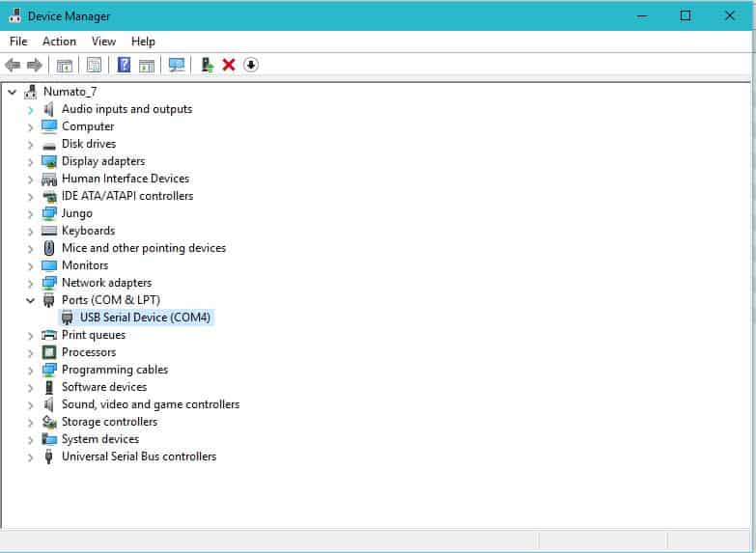Expand the Computer category
The width and height of the screenshot is (756, 553).
[x=30, y=127]
